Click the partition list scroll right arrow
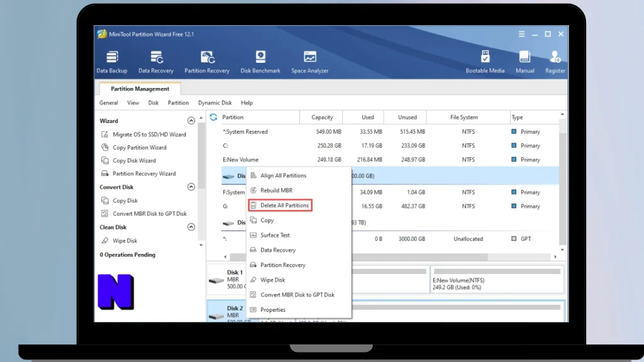Image resolution: width=644 pixels, height=362 pixels. click(555, 257)
